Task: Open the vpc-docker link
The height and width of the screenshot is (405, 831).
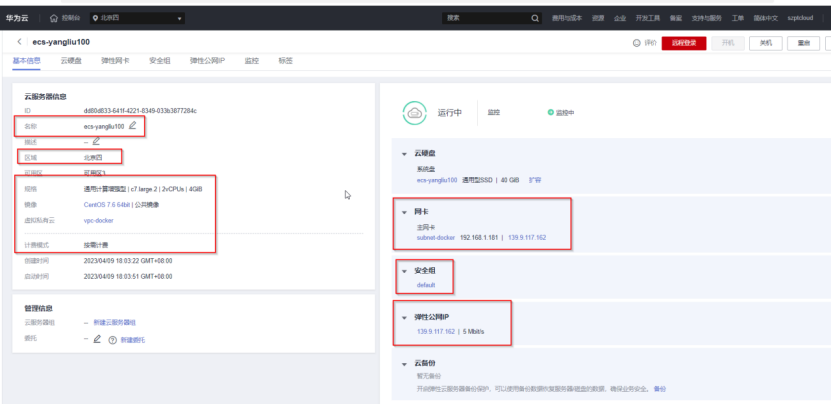Action: point(99,221)
